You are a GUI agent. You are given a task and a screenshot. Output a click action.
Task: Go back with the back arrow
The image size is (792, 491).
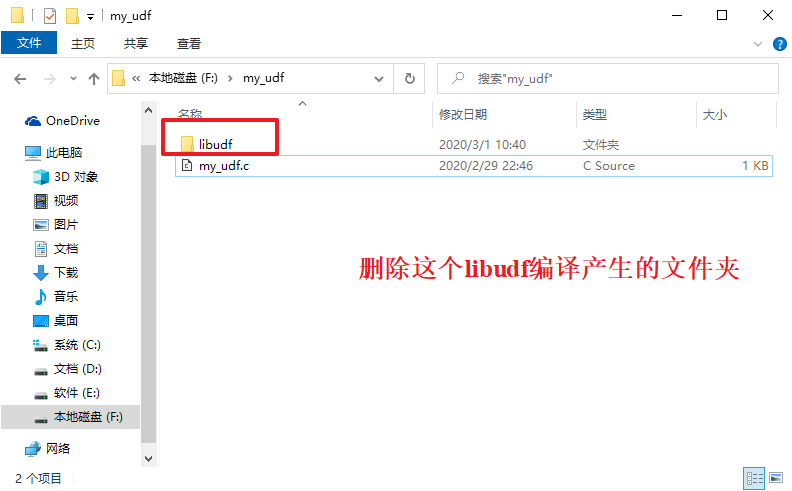coord(20,79)
